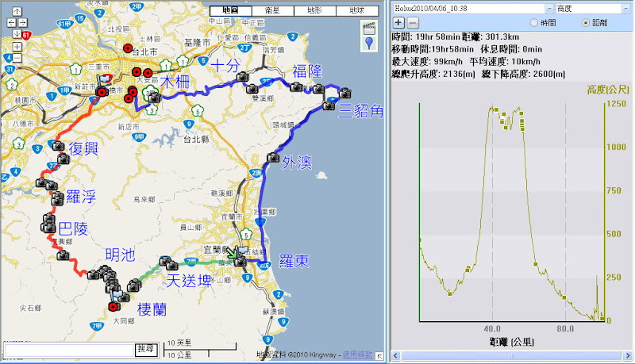
Task: Open the camera marker below the 十分 label
Action: 242,76
